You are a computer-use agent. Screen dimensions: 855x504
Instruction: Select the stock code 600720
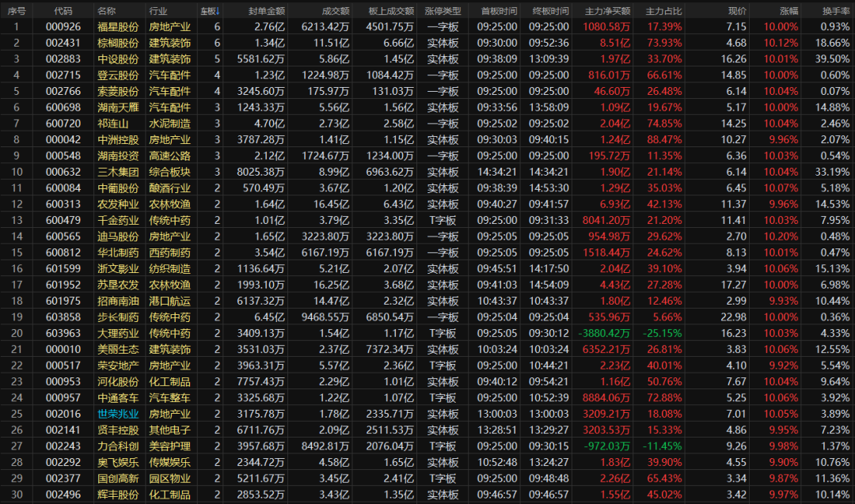click(x=63, y=123)
